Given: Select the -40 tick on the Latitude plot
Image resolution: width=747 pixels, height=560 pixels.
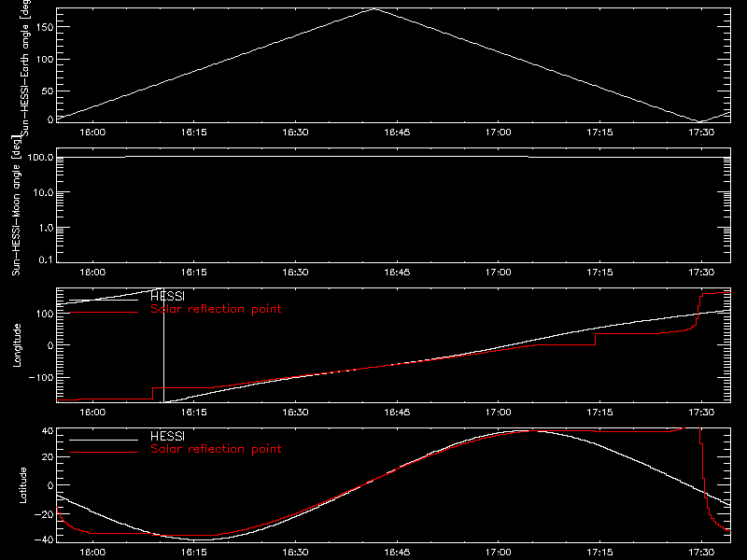Looking at the screenshot, I should coord(44,539).
